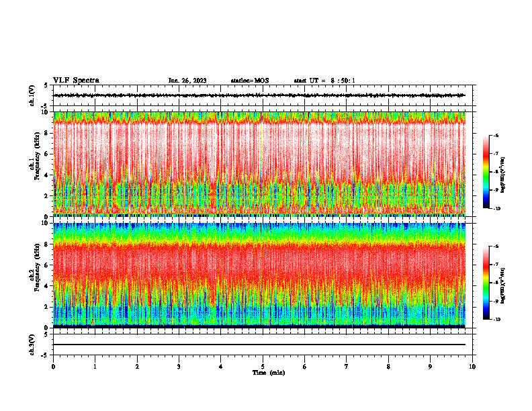This screenshot has height=411, width=532.
Task: Click the "-6" label on ch.2 color bar
Action: pyautogui.click(x=496, y=246)
